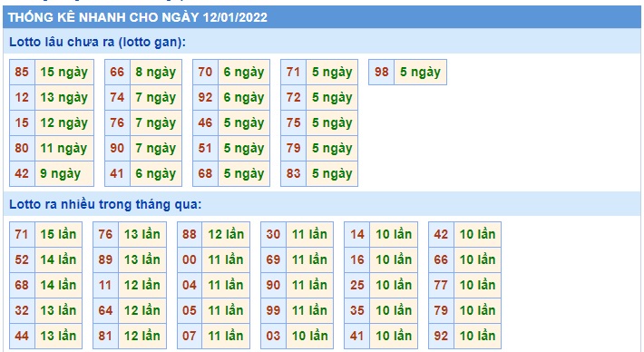644x352 pixels.
Task: Click number 52 in the frequent table
Action: click(x=22, y=259)
